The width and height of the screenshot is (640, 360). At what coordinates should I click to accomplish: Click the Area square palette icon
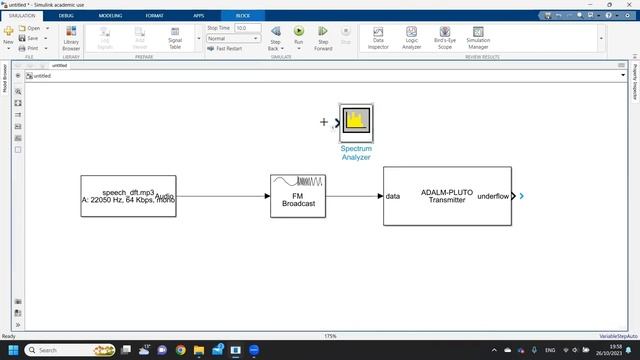coord(18,150)
